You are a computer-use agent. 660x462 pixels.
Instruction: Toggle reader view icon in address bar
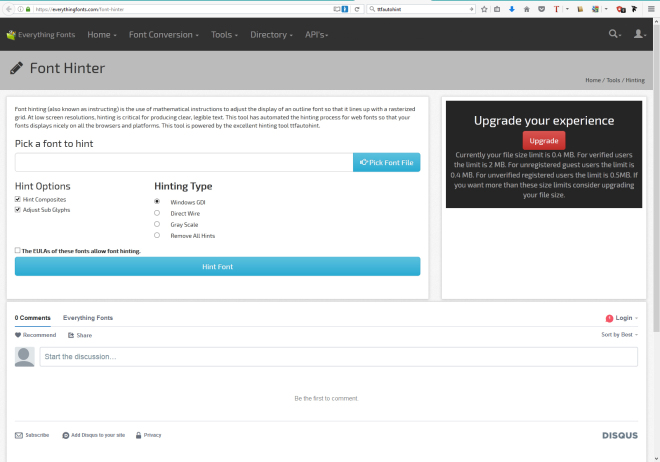[x=337, y=9]
